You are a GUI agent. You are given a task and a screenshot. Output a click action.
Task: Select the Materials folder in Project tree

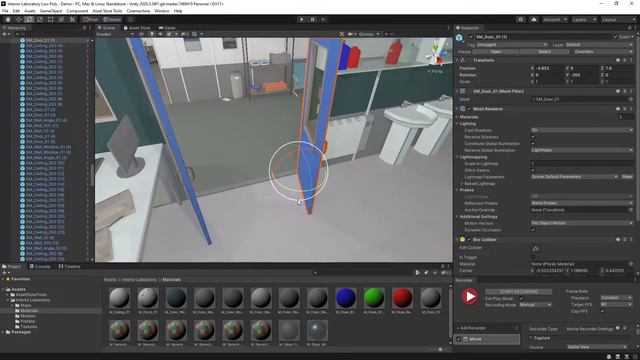pos(29,311)
